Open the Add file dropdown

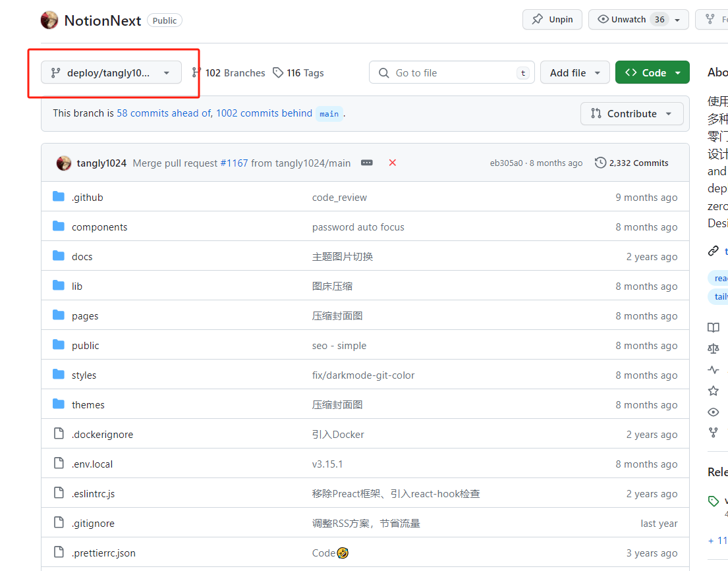(574, 73)
